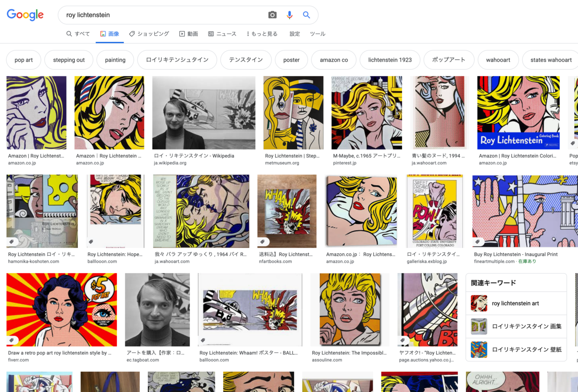This screenshot has width=578, height=392.
Task: Click the hamonika-koshoten.com source link
Action: point(34,261)
